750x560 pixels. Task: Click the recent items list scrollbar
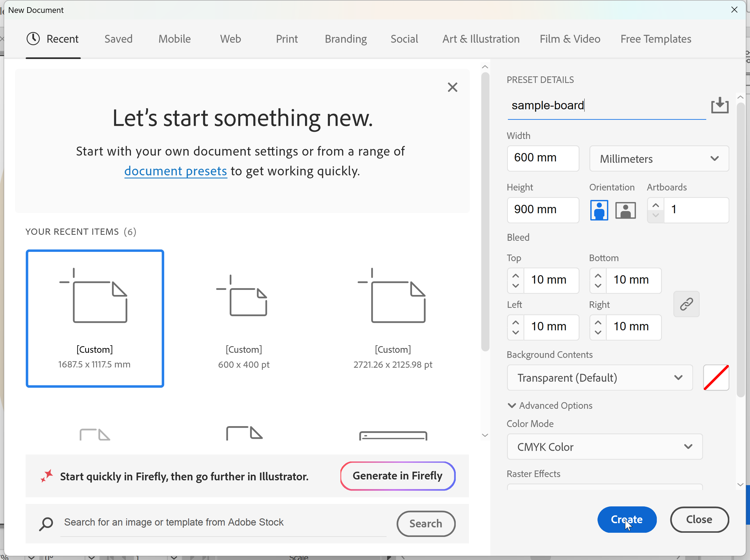pos(485,212)
